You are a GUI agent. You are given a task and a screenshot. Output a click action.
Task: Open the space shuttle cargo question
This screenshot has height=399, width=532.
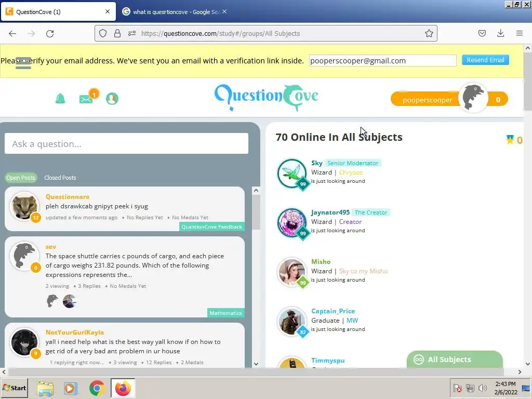click(135, 265)
